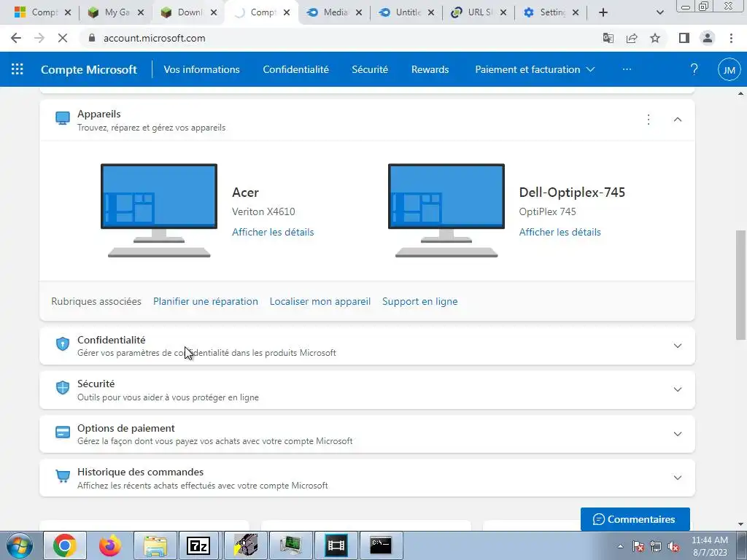Open Firefox from the taskbar
Screen dimensions: 747x560
point(110,545)
